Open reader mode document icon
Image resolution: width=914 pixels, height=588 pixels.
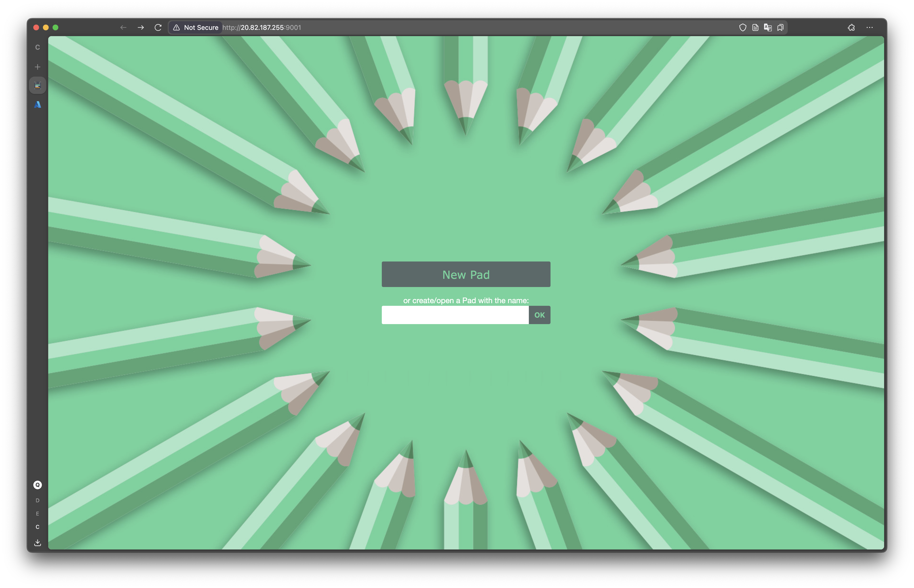(755, 27)
